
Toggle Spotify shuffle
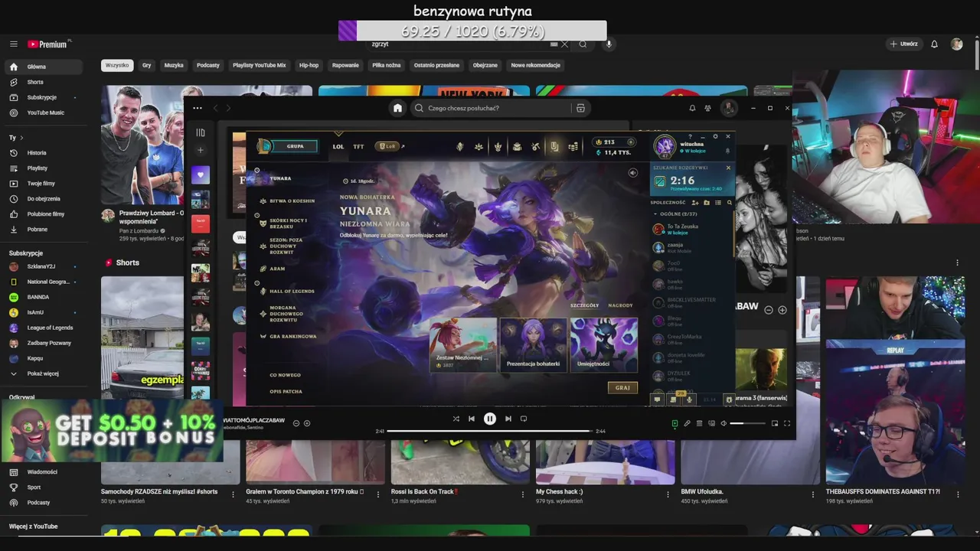click(456, 419)
